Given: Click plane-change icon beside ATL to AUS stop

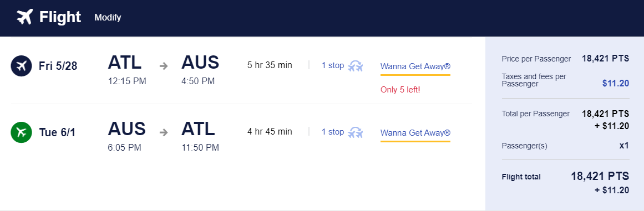Looking at the screenshot, I should pos(355,65).
